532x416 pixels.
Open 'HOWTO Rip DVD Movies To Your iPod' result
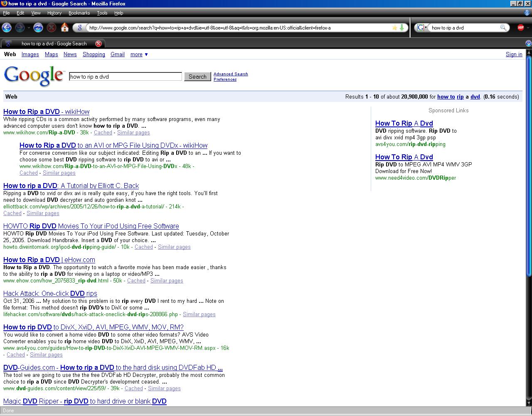[91, 226]
